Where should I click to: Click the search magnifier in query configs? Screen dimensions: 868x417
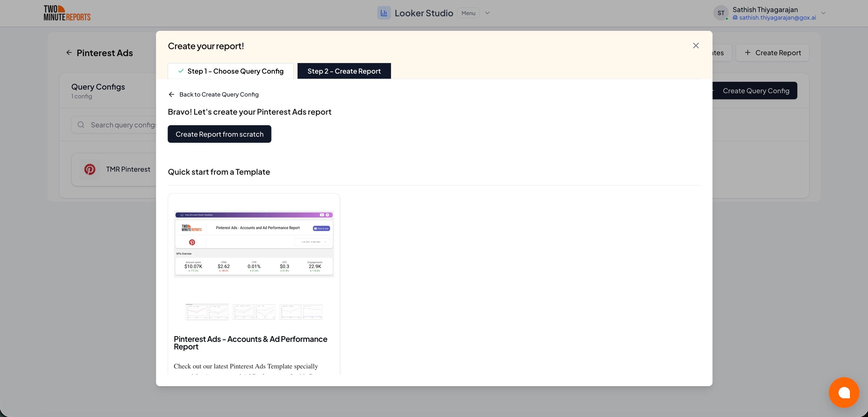click(81, 125)
